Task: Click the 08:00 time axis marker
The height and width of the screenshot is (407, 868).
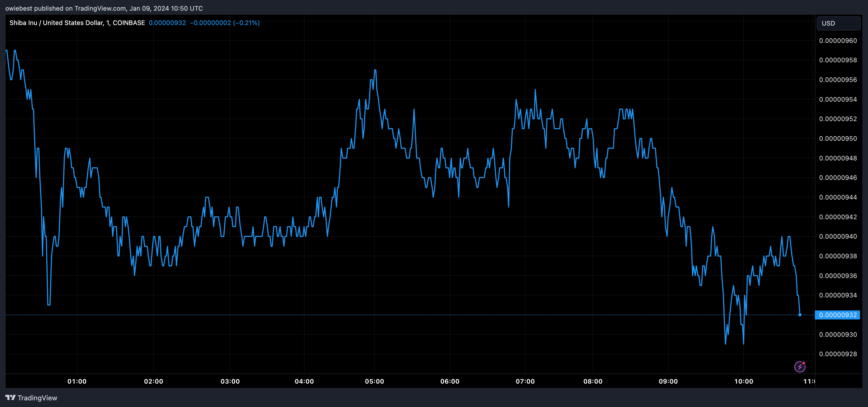Action: pos(593,381)
